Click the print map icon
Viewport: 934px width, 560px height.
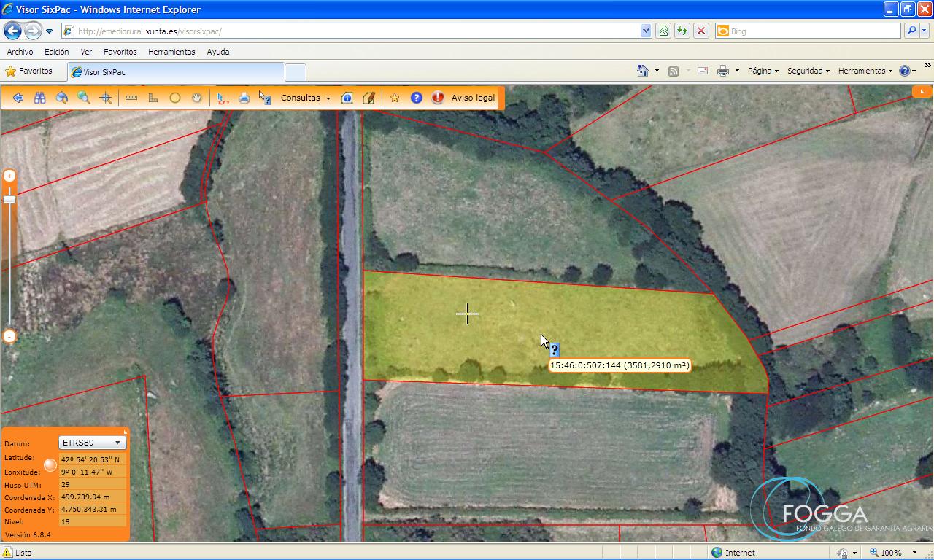[x=244, y=98]
